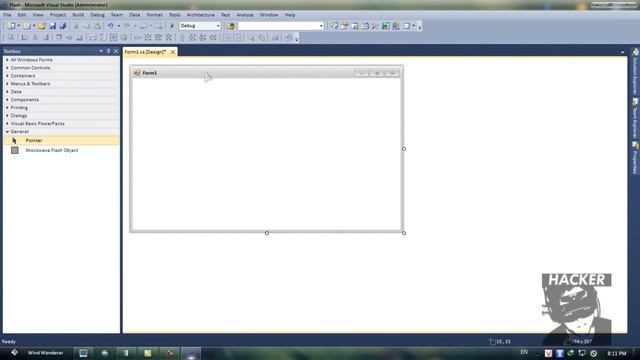640x360 pixels.
Task: Close the Toolbox panel
Action: [x=116, y=51]
